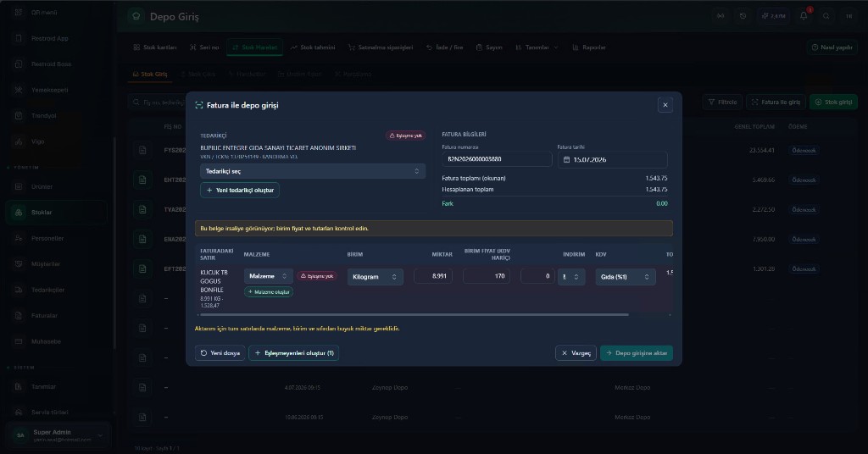Click the chef hat icon beside Depo Giriş
This screenshot has width=868, height=454.
coord(136,17)
